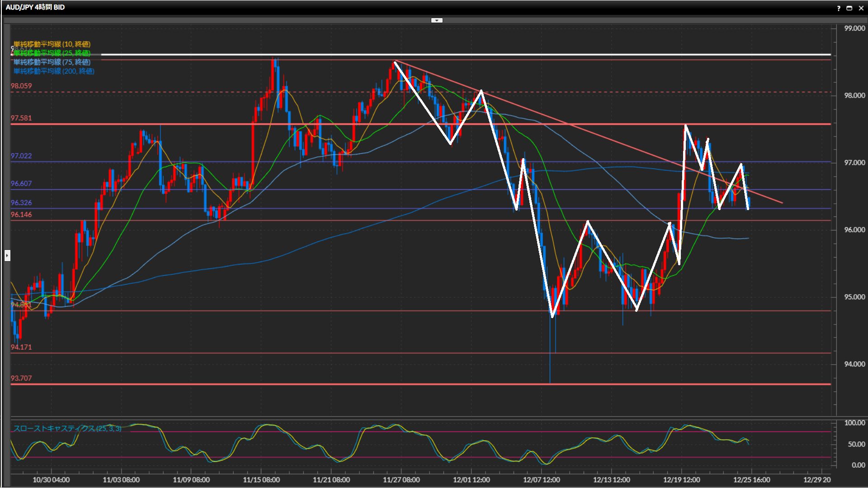The image size is (868, 488).
Task: Click the 50.00 stochastic scale label
Action: click(x=856, y=444)
